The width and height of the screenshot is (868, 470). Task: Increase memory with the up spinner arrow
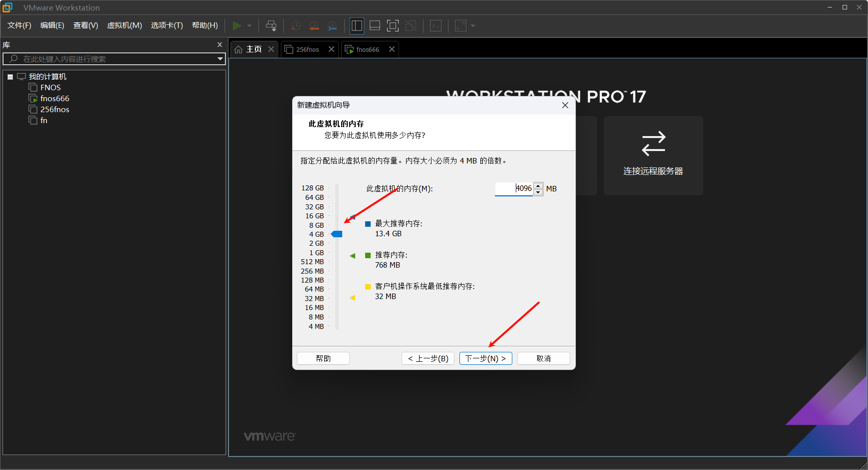[x=538, y=185]
